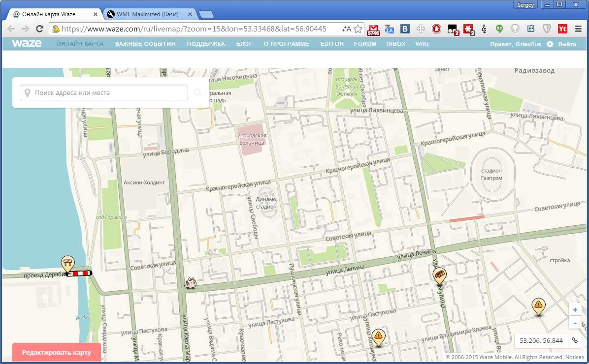Click the VK 'B' extension icon
The width and height of the screenshot is (589, 364).
point(405,29)
